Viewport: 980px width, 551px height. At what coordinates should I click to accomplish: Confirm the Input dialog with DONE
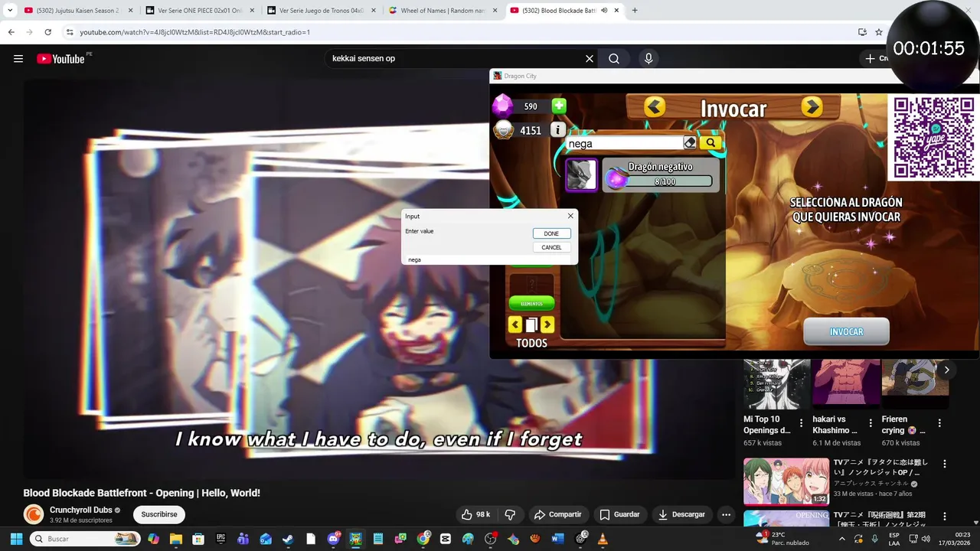click(551, 233)
